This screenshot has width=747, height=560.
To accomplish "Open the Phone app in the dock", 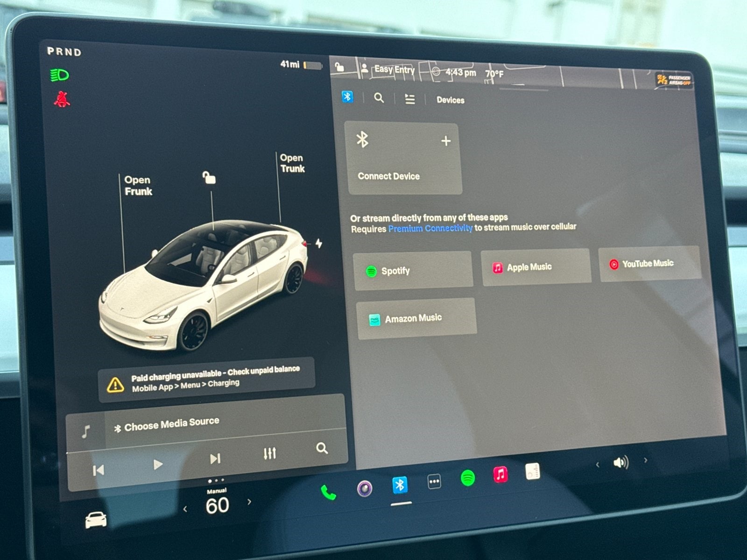I will (x=328, y=492).
